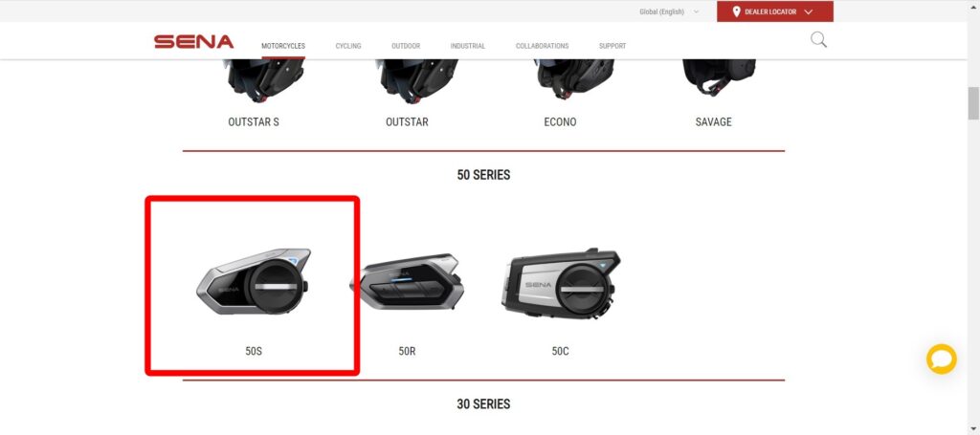Click the page vertical scrollbar thumb
Image resolution: width=980 pixels, height=435 pixels.
[973, 103]
